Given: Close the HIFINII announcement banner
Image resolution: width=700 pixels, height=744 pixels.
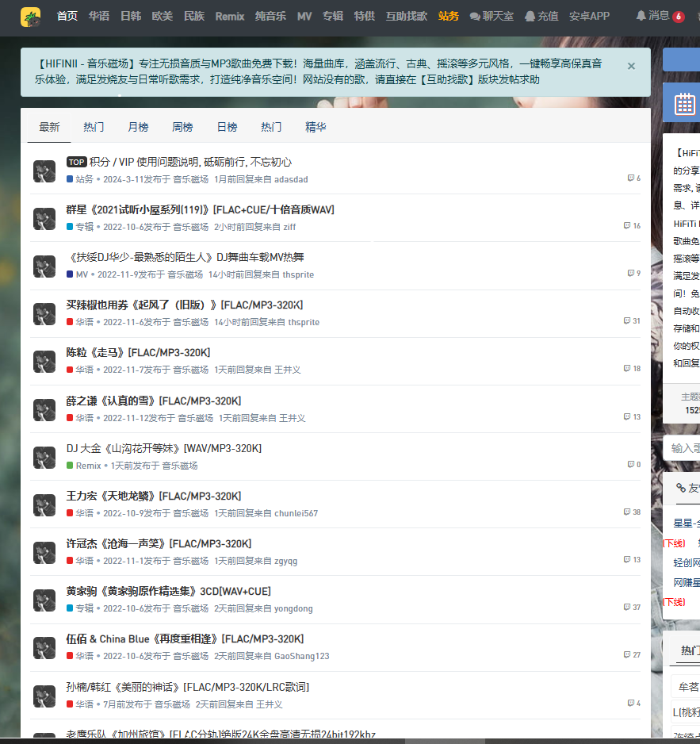Looking at the screenshot, I should point(631,66).
